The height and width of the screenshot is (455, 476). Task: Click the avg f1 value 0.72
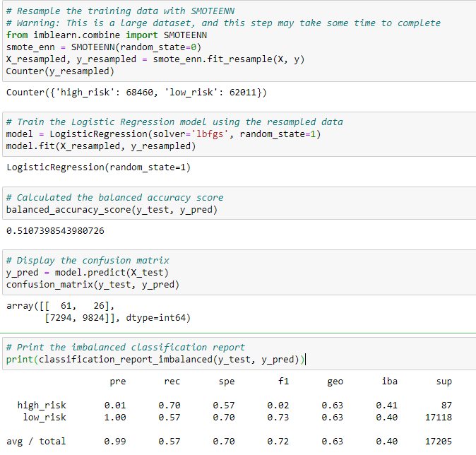pos(278,442)
